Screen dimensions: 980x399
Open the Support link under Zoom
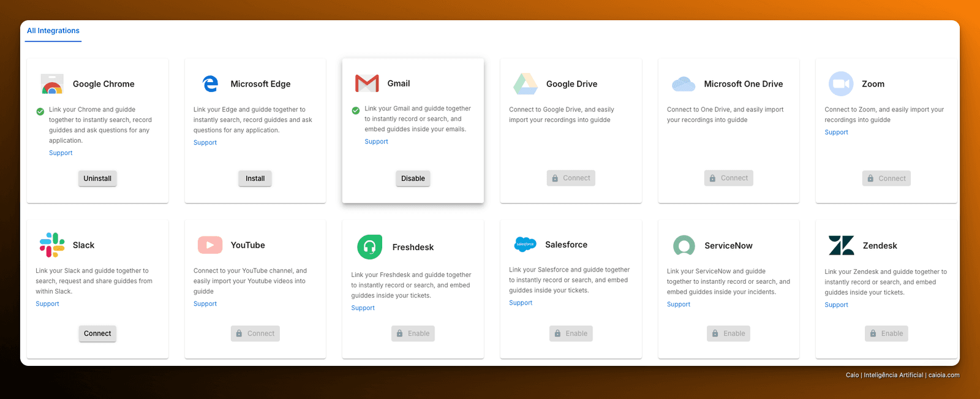(836, 132)
